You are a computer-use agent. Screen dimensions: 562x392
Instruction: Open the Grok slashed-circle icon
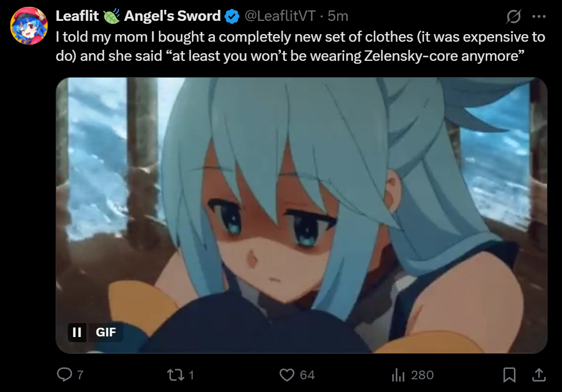[513, 16]
